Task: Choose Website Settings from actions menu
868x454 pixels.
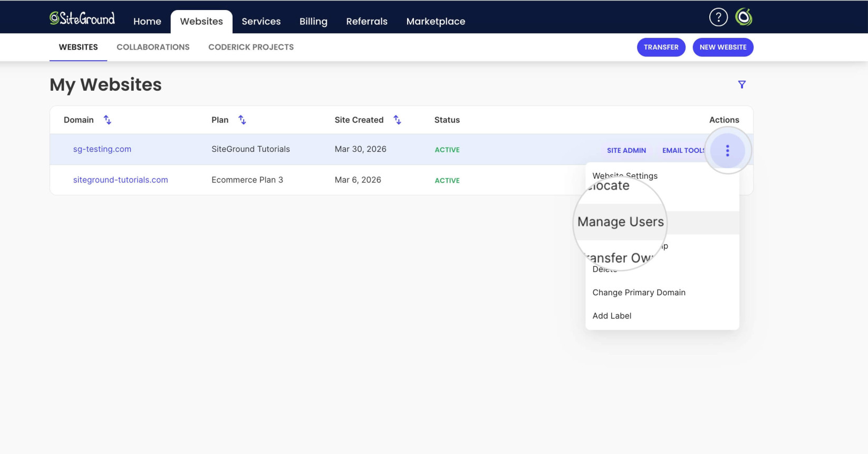Action: click(625, 175)
